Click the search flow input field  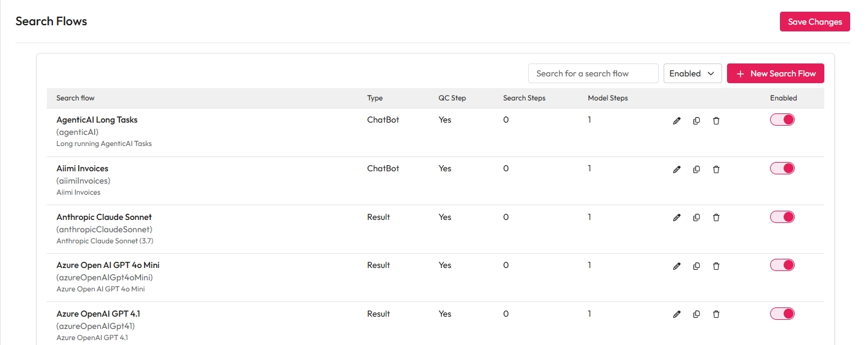[x=593, y=73]
